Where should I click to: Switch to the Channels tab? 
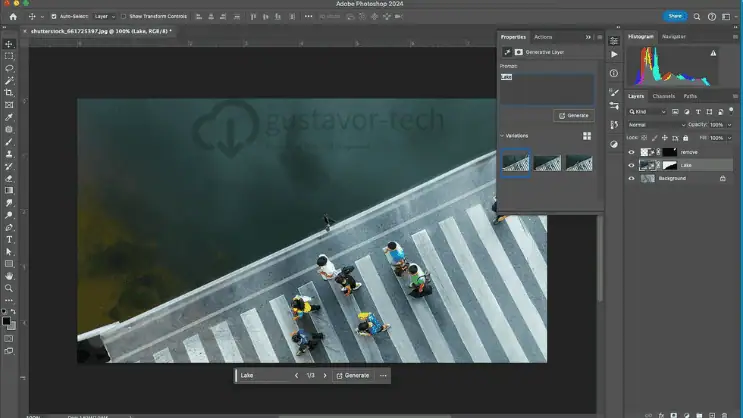click(663, 96)
